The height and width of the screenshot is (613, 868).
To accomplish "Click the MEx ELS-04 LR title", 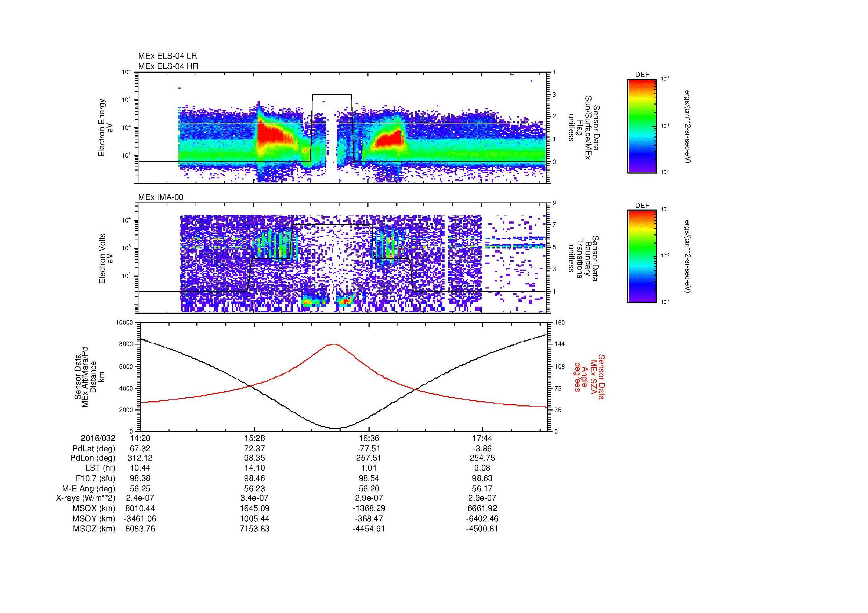I will tap(167, 56).
